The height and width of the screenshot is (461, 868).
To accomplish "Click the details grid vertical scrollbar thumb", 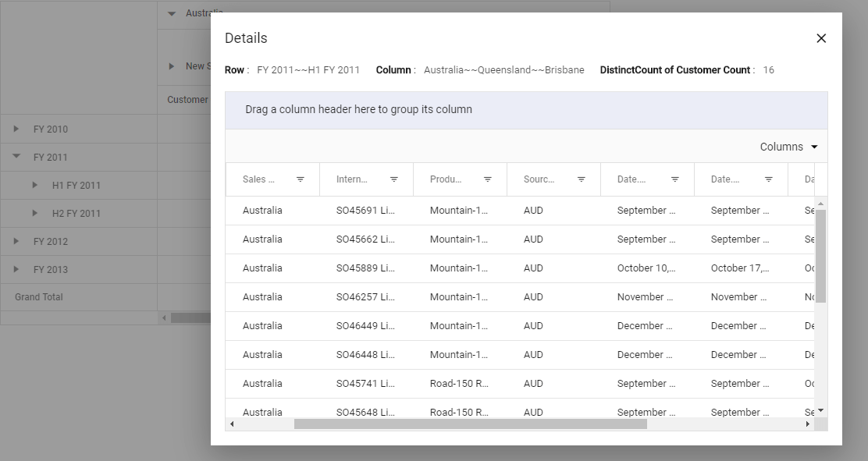I will (820, 255).
